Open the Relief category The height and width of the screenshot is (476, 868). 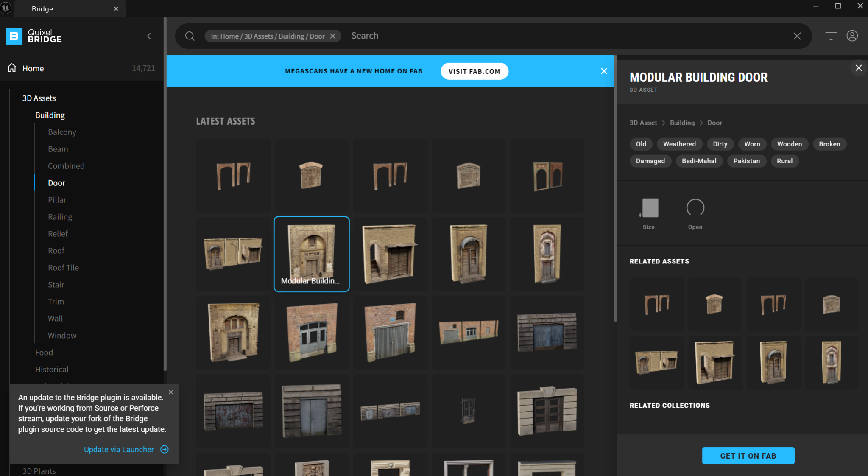58,234
